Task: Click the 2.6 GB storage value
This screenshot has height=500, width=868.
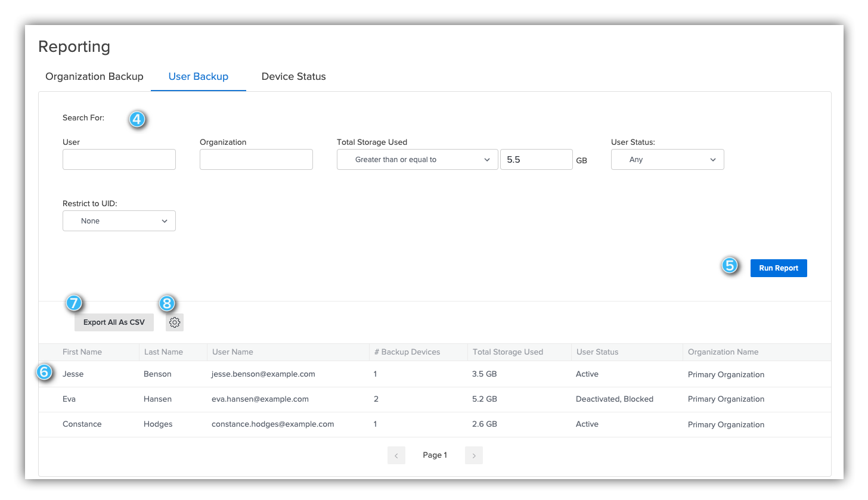Action: pyautogui.click(x=484, y=424)
